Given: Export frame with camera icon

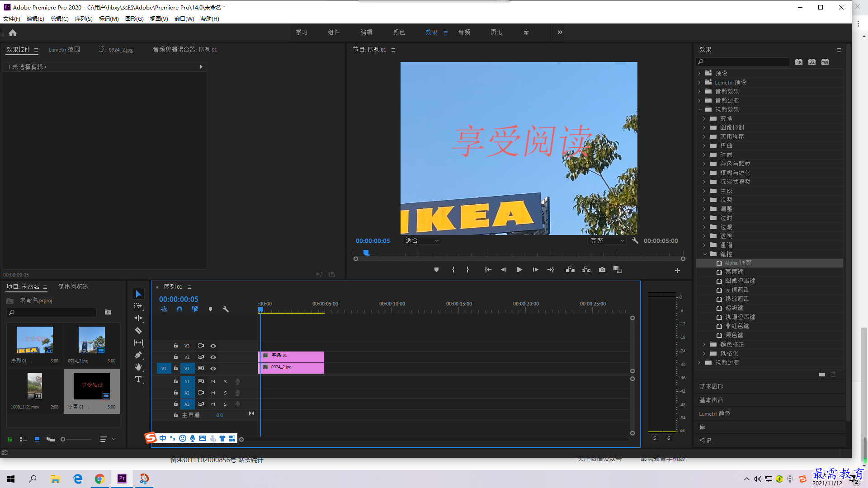Looking at the screenshot, I should [602, 270].
